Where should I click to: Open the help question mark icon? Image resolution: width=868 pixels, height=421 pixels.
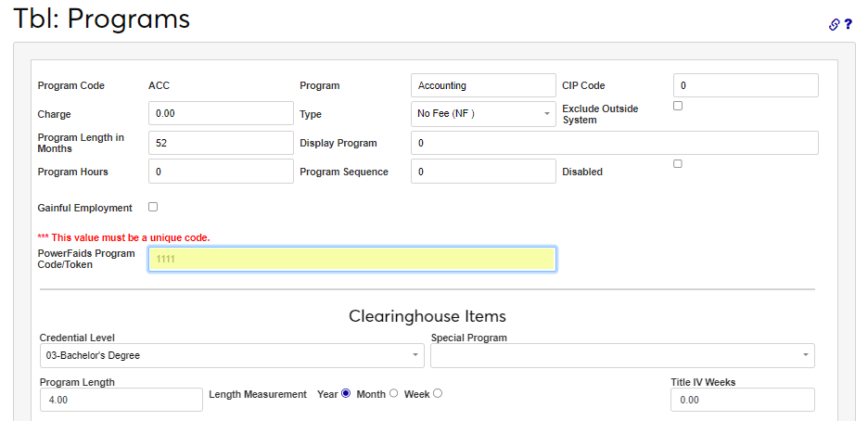pyautogui.click(x=848, y=24)
